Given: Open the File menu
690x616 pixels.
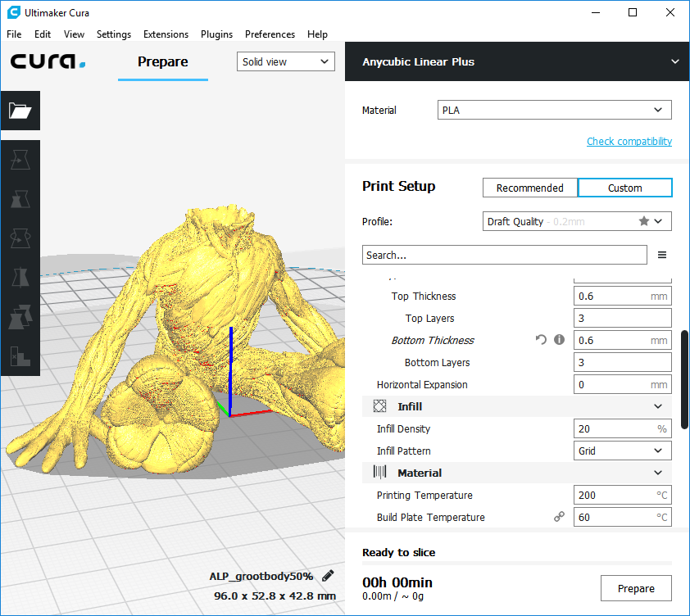Looking at the screenshot, I should click(x=14, y=34).
